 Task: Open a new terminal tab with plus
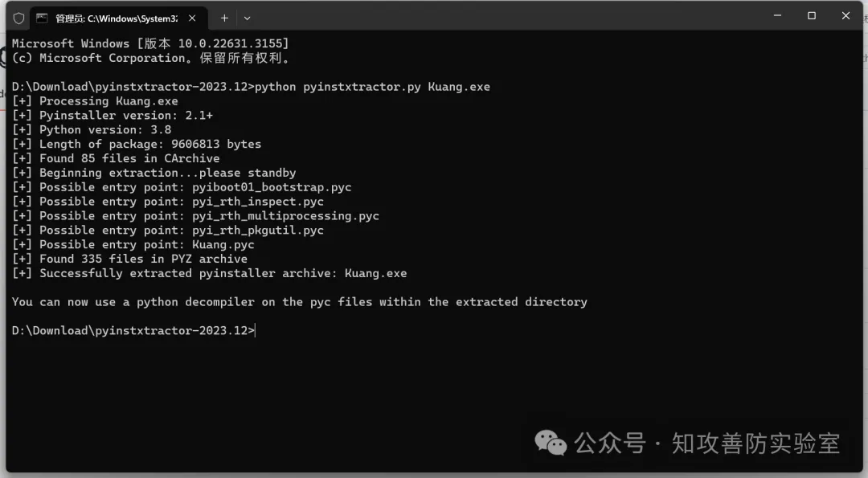[x=224, y=18]
